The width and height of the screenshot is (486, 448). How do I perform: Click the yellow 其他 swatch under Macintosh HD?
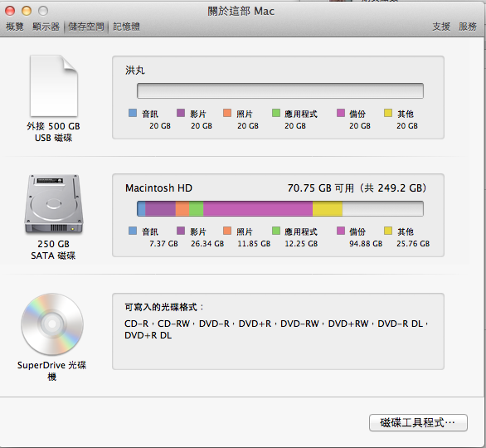[x=388, y=231]
